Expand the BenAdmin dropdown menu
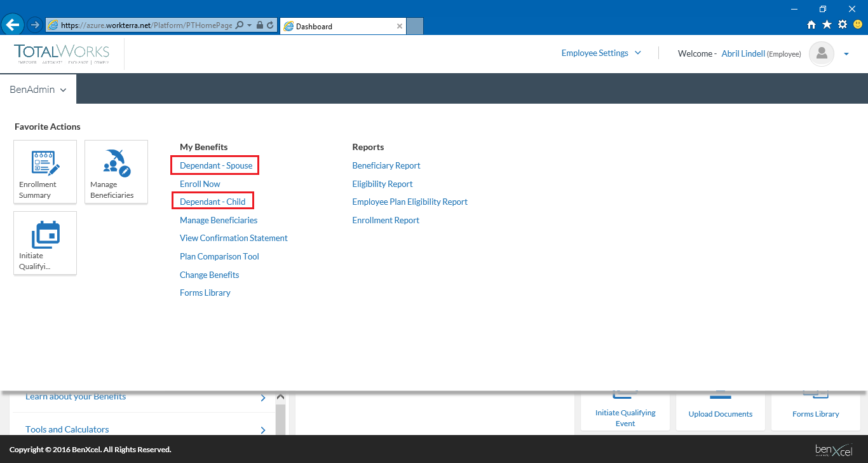 click(38, 90)
